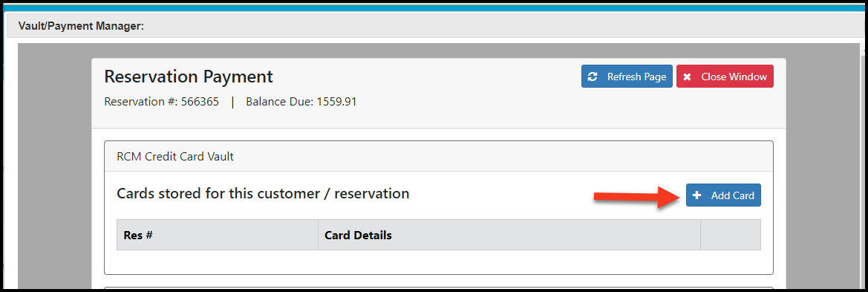This screenshot has width=868, height=292.
Task: Click the white X icon in Close Window
Action: point(687,77)
